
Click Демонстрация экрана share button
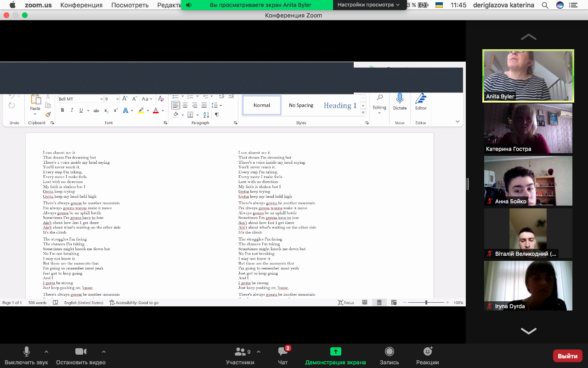pos(336,356)
